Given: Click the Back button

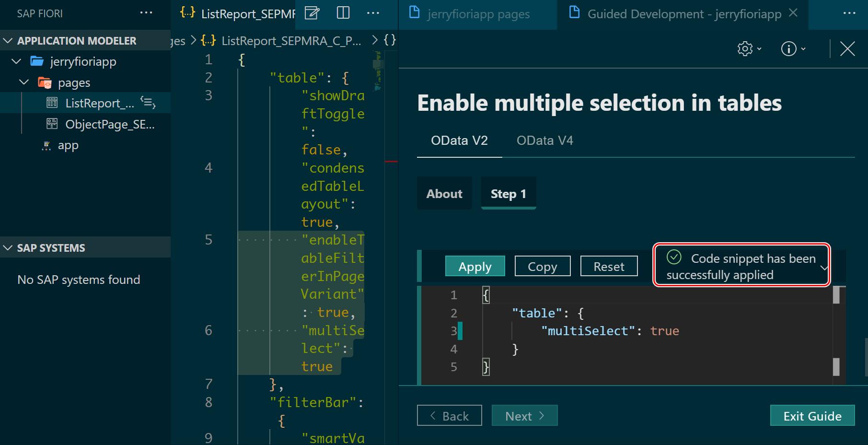Looking at the screenshot, I should [449, 416].
